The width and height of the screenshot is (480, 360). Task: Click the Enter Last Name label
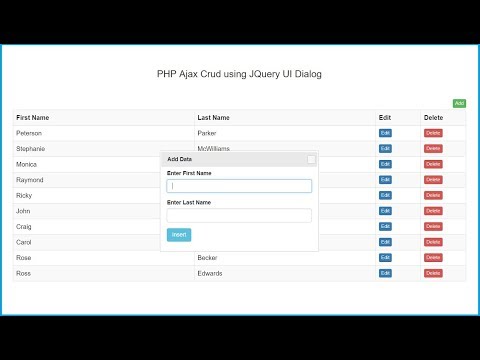tap(189, 203)
